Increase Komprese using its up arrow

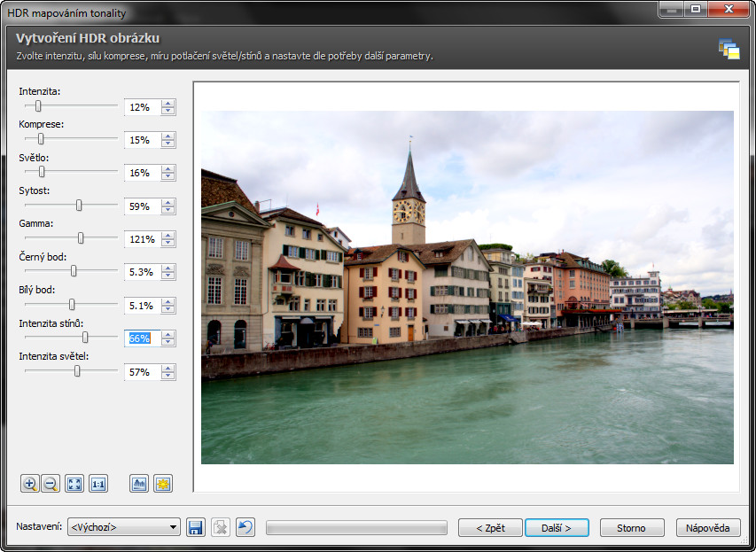pyautogui.click(x=168, y=136)
